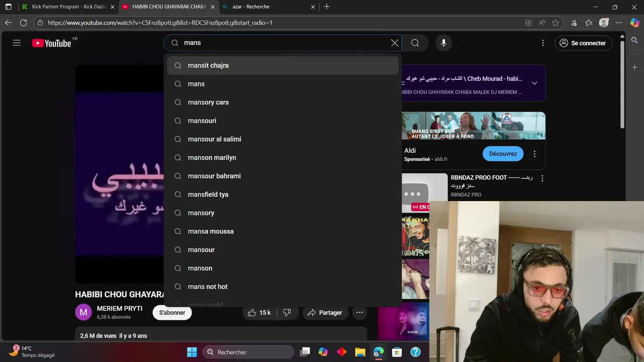This screenshot has width=644, height=362.
Task: Choose suggestion mansfield tya
Action: [283, 195]
